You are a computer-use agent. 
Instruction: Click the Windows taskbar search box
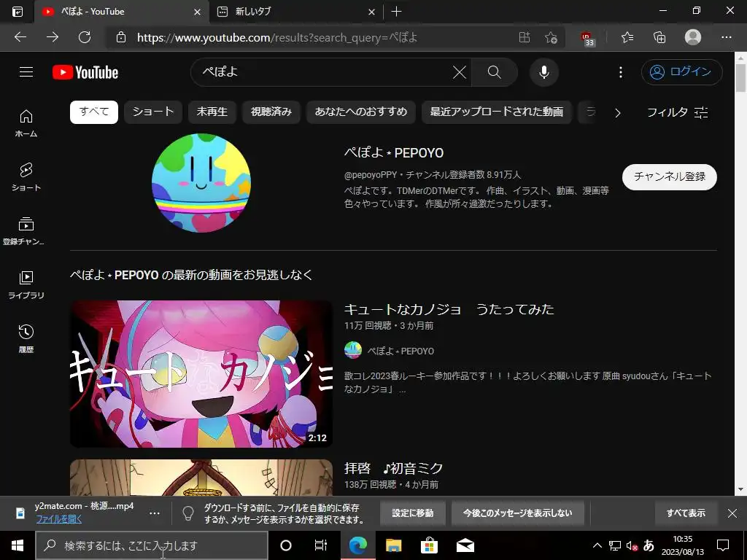[x=152, y=545]
